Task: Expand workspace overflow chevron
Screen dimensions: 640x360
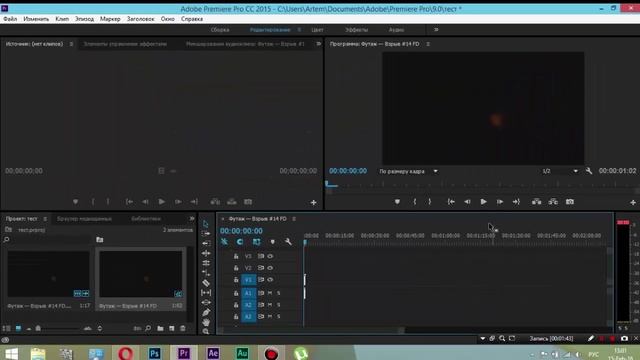Action: (x=436, y=30)
